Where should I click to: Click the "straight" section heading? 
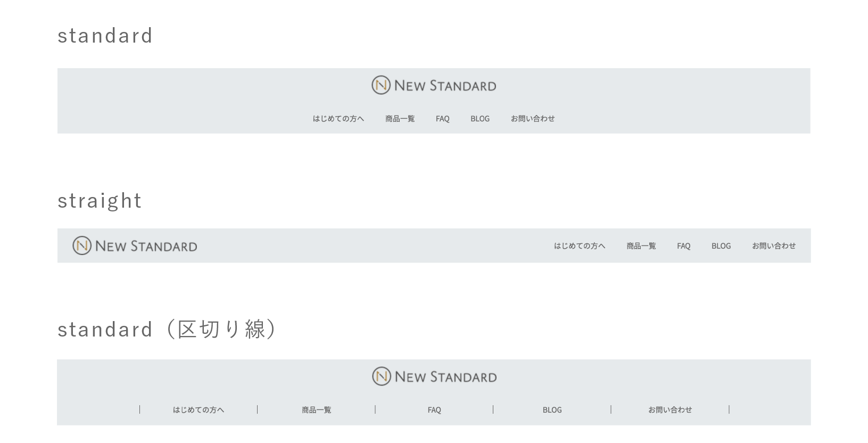(100, 201)
